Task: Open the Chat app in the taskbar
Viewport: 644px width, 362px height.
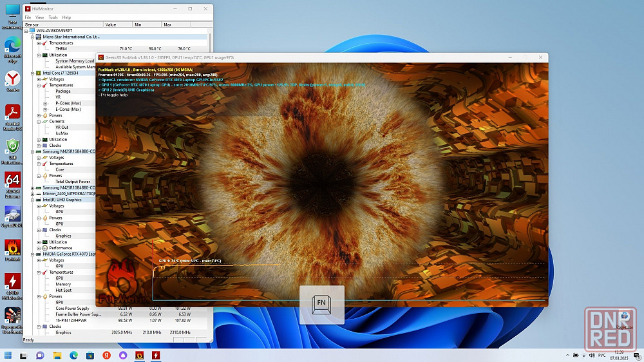Action: coord(40,356)
